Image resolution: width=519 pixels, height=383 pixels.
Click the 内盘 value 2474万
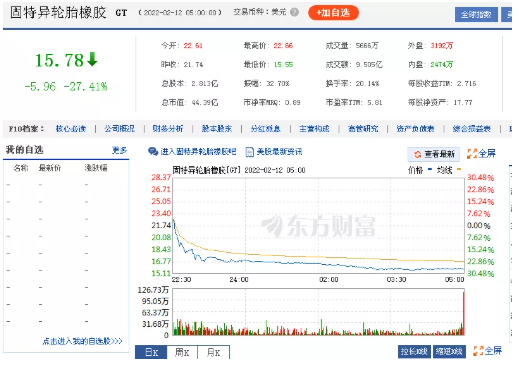(442, 65)
